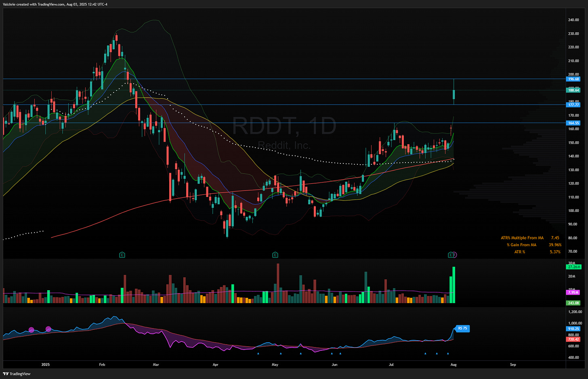The height and width of the screenshot is (379, 588).
Task: Click 240.00 on the price axis
Action: (573, 20)
